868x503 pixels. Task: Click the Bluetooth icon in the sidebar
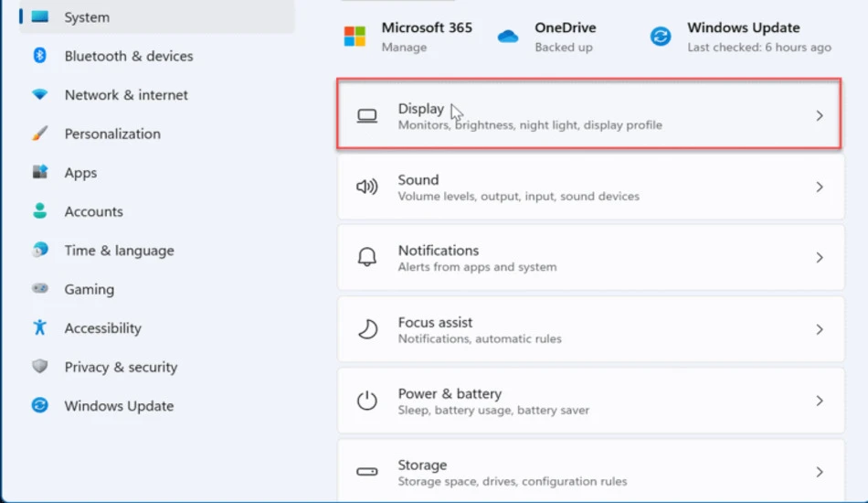pyautogui.click(x=40, y=56)
